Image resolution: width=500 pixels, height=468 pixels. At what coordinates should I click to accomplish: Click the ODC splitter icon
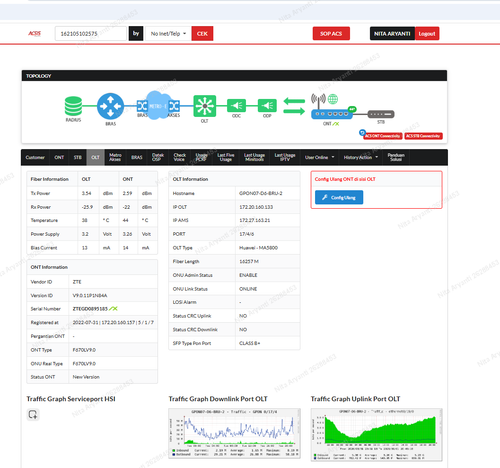[236, 106]
